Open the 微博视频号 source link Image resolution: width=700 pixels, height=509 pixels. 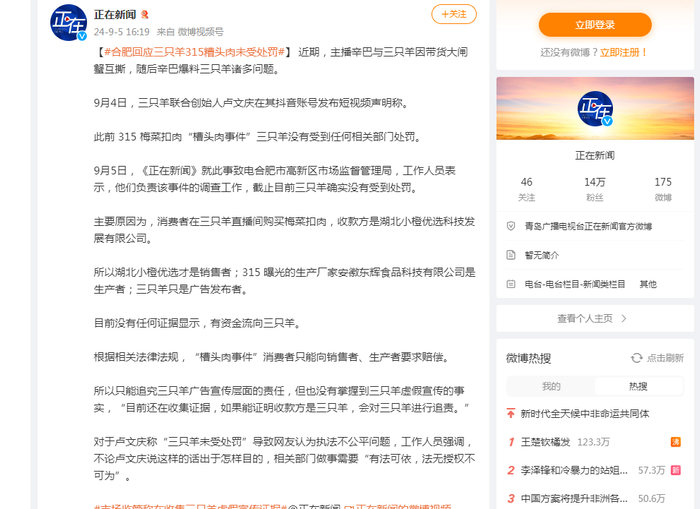pos(201,32)
